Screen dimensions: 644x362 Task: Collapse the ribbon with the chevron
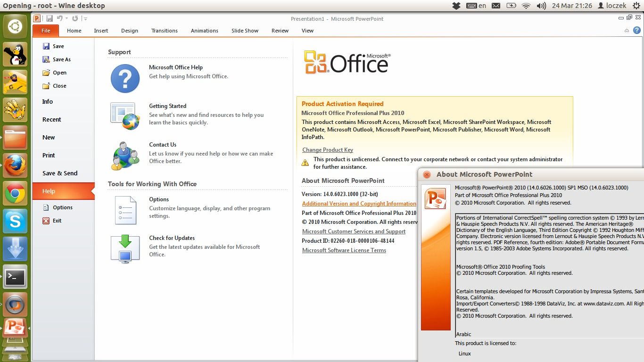point(627,31)
